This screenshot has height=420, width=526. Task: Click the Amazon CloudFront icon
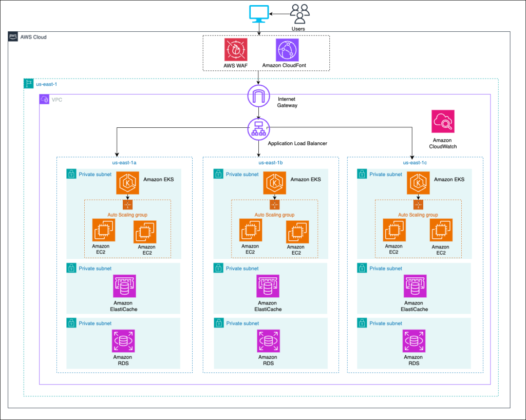click(x=286, y=50)
